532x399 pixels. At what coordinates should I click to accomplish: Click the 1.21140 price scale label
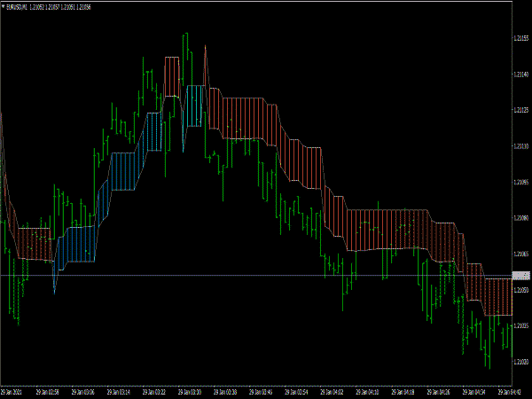pyautogui.click(x=521, y=74)
